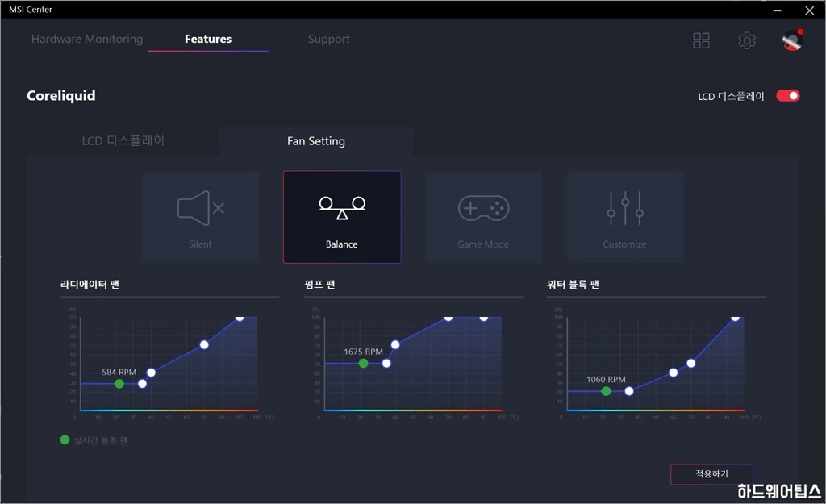
Task: Select the Silent fan mode icon
Action: (x=201, y=209)
